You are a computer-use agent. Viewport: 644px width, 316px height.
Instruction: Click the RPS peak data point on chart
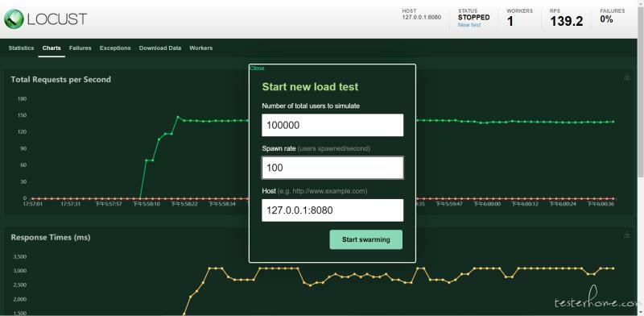click(178, 117)
